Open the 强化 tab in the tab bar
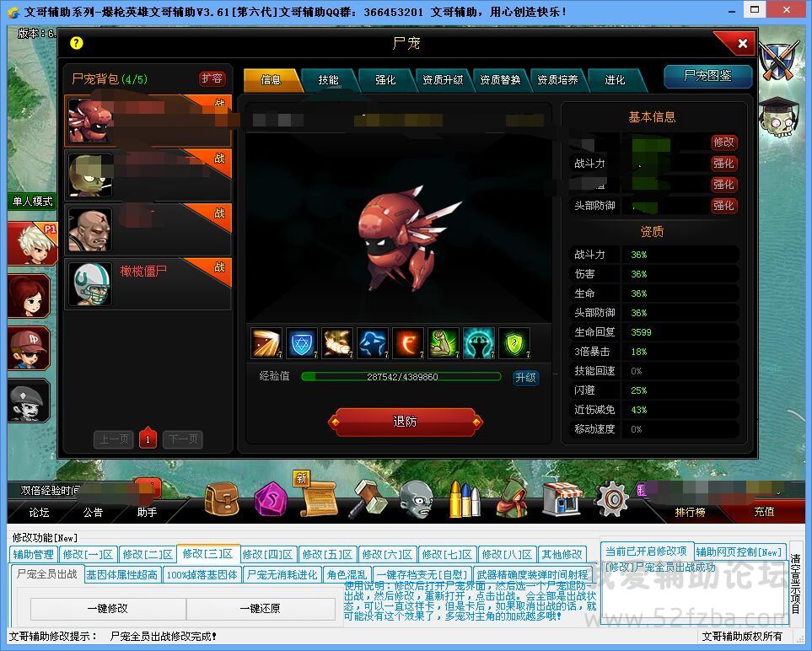812x651 pixels. click(x=386, y=80)
